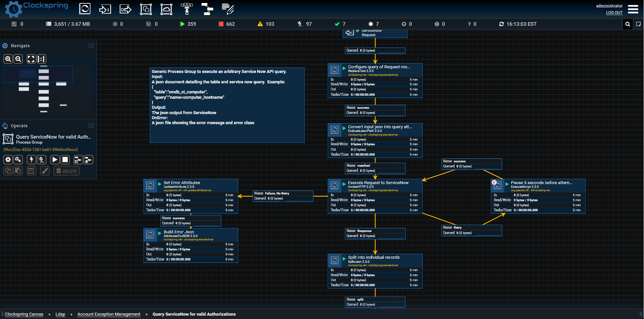Select the Output Port tool
644x319 pixels.
click(x=125, y=9)
